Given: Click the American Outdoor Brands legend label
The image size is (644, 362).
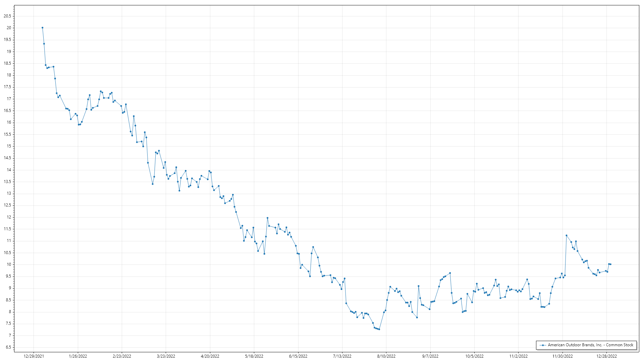Looking at the screenshot, I should [590, 345].
